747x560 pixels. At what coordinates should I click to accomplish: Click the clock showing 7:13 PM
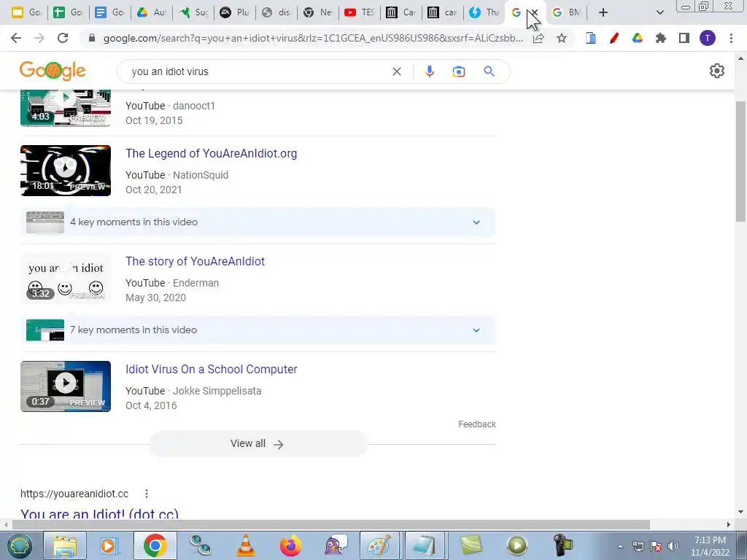pyautogui.click(x=710, y=545)
